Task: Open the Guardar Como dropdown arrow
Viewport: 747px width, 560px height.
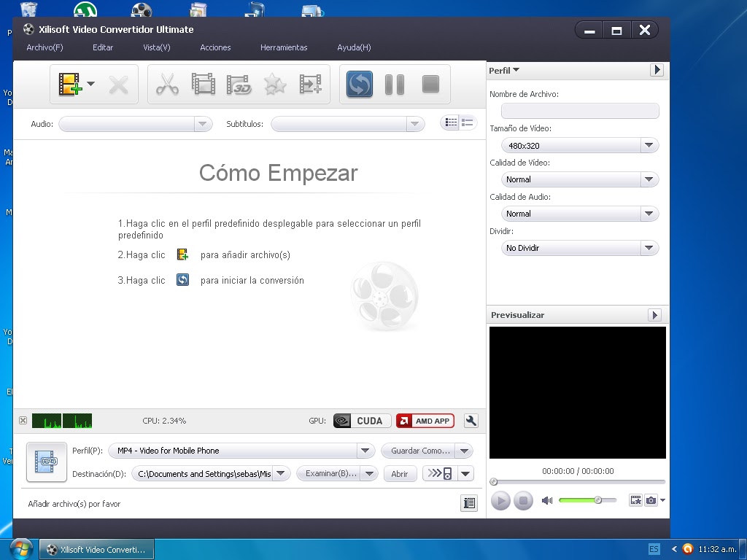Action: point(465,451)
